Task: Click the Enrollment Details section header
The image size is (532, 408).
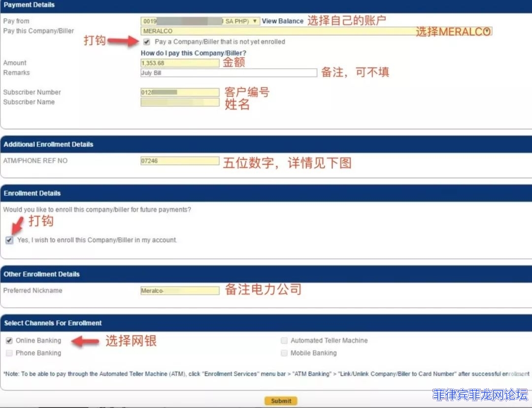Action: [x=266, y=193]
